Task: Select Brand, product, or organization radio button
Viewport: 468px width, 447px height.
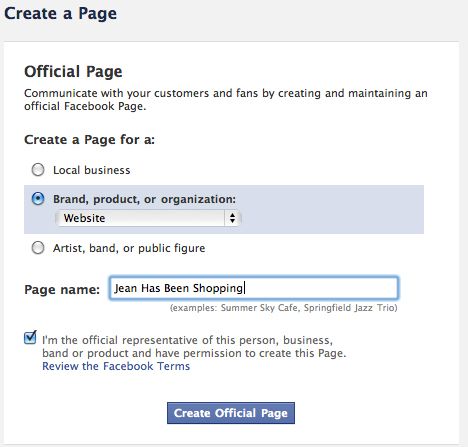Action: coord(38,199)
